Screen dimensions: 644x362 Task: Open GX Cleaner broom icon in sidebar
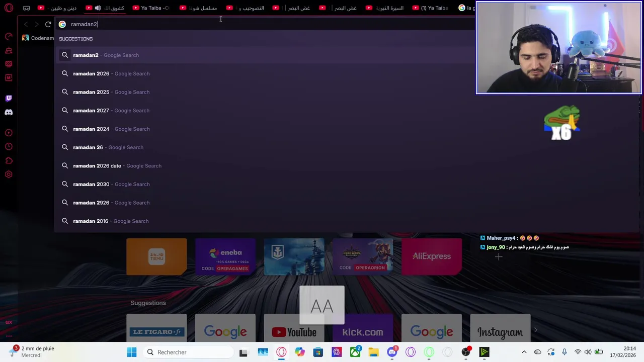(9, 50)
